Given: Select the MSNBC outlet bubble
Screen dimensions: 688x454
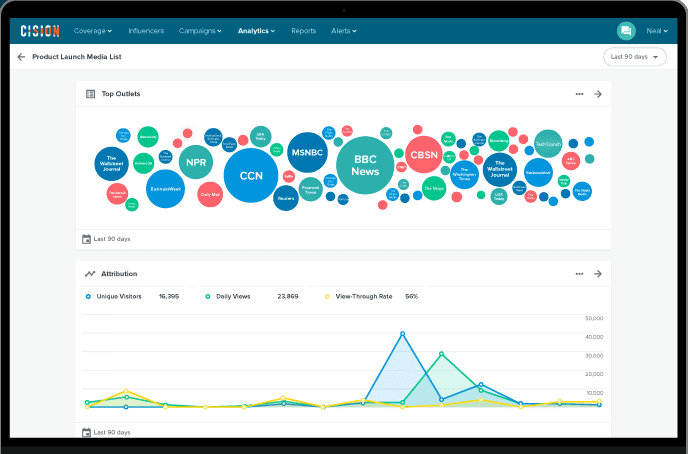Looking at the screenshot, I should click(x=307, y=152).
